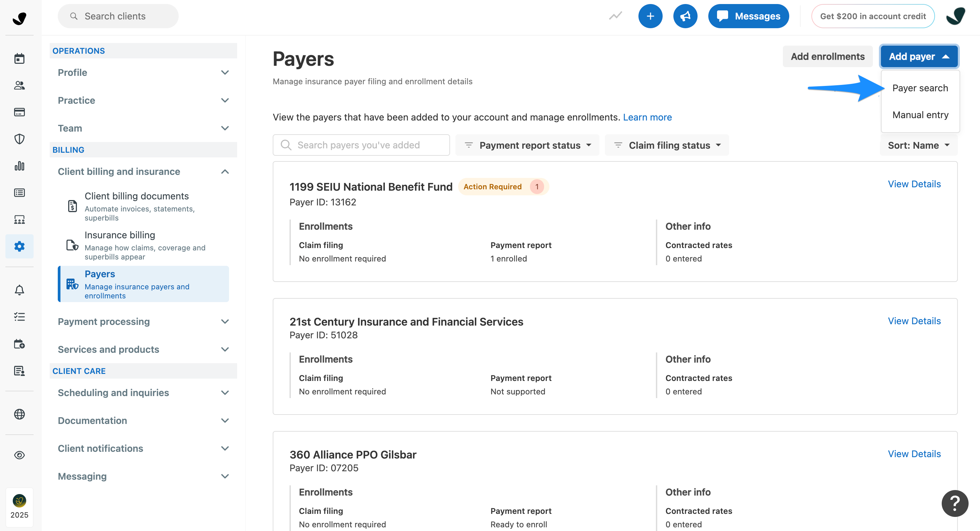Click the 2025 badge at bottom
This screenshot has height=531, width=980.
(19, 507)
